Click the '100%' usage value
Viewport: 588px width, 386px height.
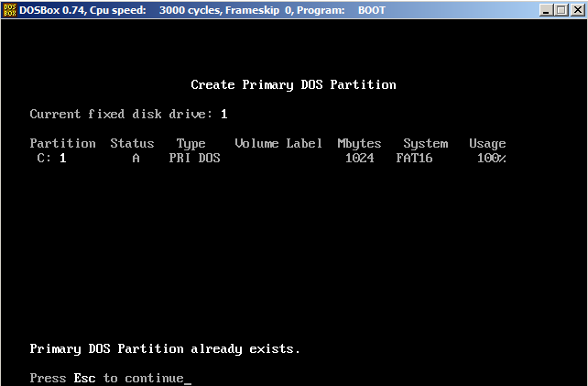point(491,158)
